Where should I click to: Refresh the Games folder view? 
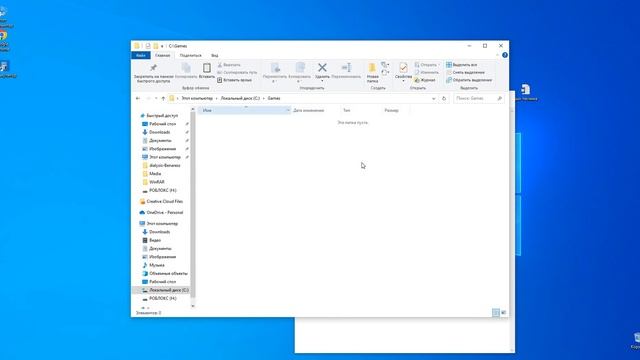(x=444, y=98)
